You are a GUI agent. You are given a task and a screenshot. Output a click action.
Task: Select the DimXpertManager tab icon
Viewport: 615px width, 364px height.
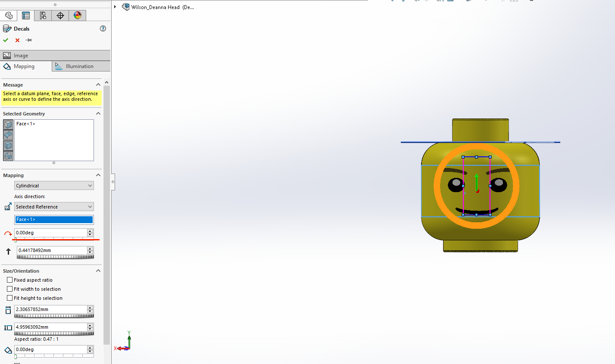pos(60,15)
